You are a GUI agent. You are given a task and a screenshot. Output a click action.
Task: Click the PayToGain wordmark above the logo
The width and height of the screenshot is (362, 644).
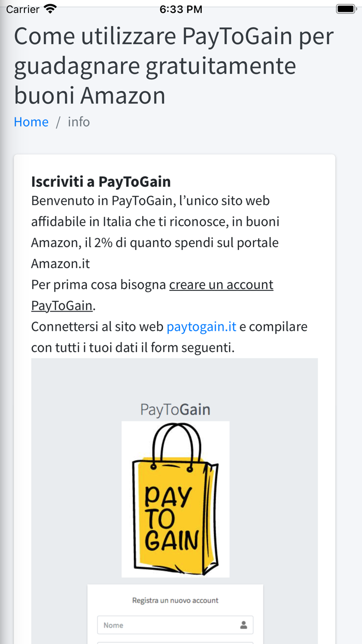tap(175, 409)
